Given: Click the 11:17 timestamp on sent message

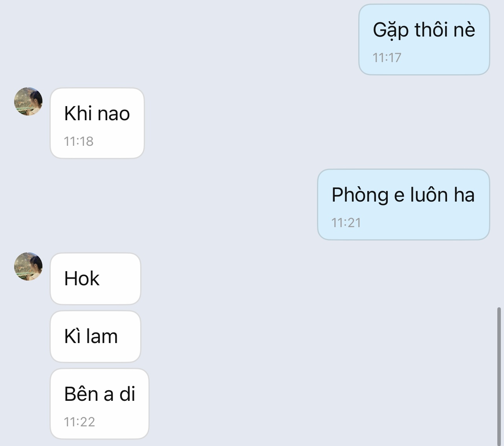Looking at the screenshot, I should click(387, 58).
